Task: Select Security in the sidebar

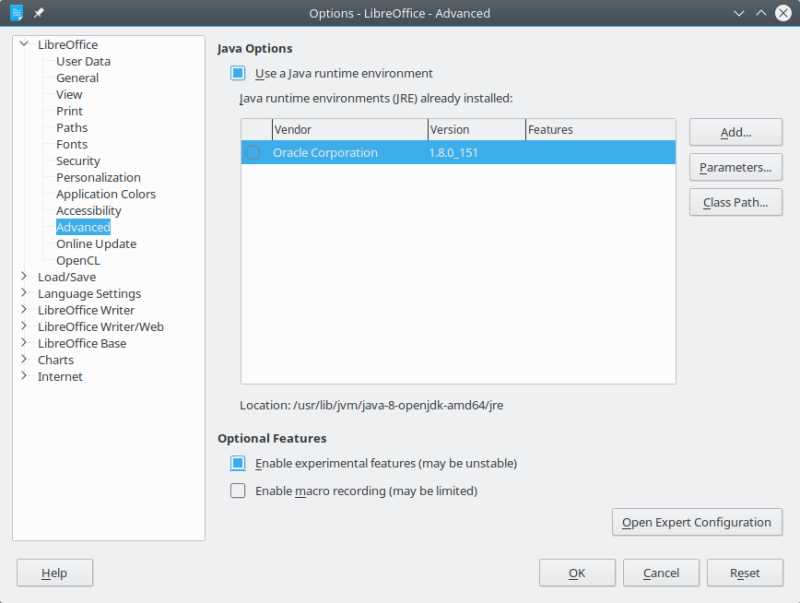Action: click(x=77, y=160)
